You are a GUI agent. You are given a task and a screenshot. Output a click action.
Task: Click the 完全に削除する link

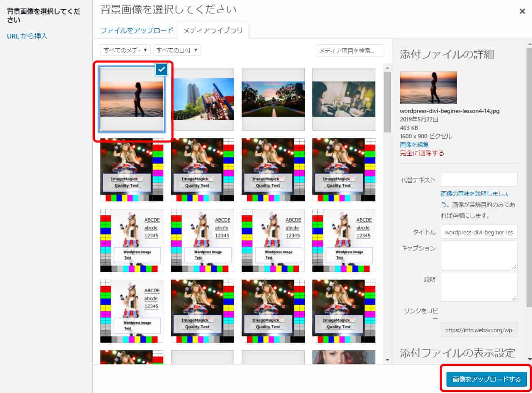point(422,153)
